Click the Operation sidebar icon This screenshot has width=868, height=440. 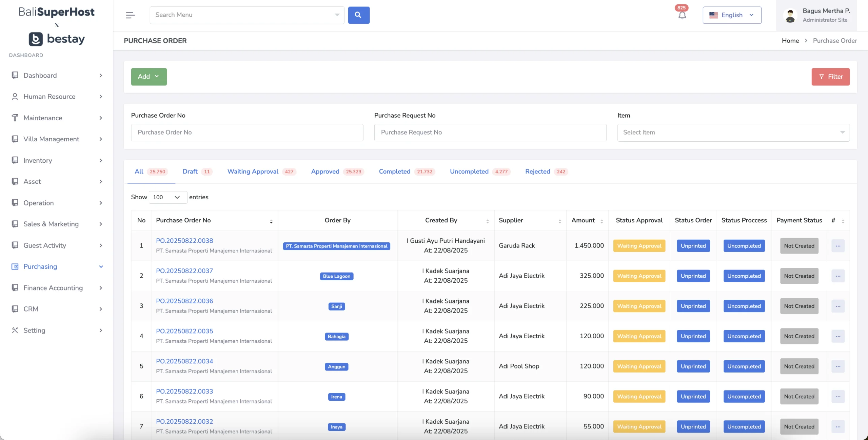[15, 203]
